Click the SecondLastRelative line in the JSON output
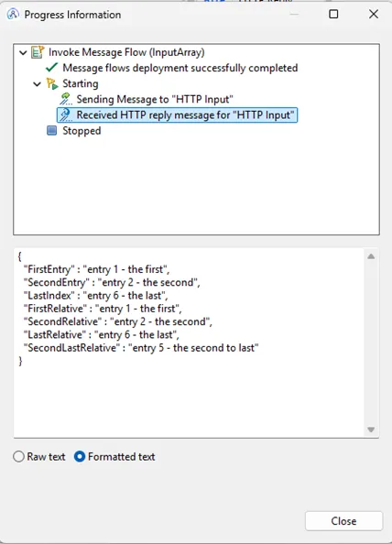The height and width of the screenshot is (544, 392). coord(141,348)
